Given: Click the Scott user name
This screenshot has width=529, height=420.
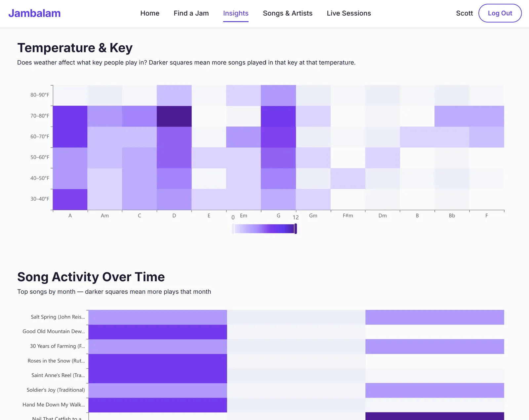Looking at the screenshot, I should (465, 13).
